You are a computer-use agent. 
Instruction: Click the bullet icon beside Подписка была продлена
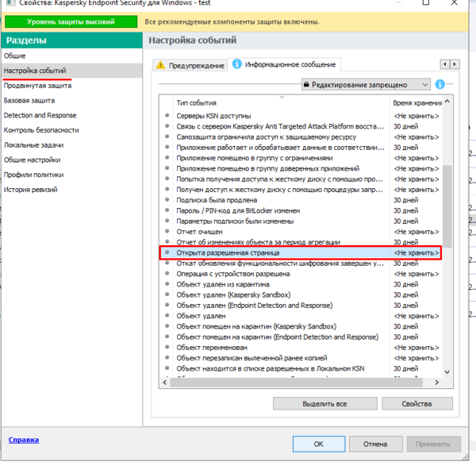167,199
